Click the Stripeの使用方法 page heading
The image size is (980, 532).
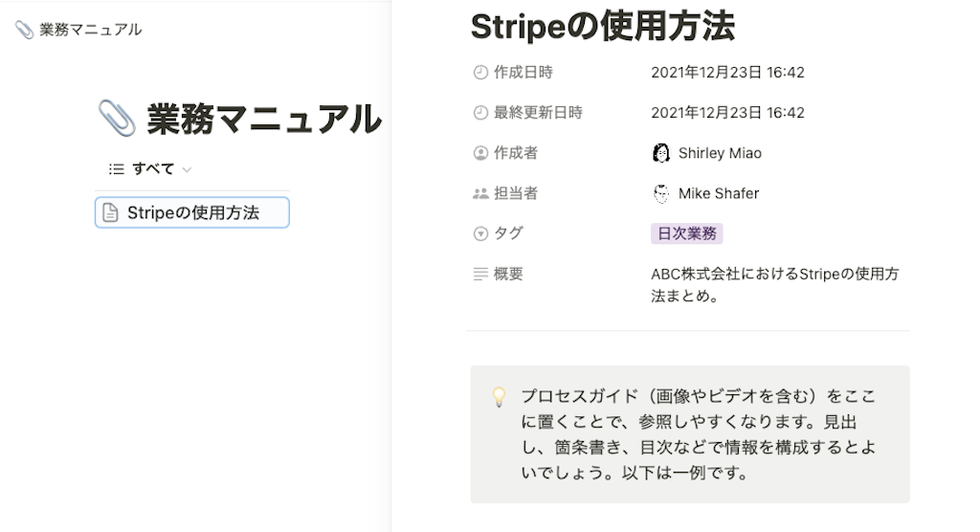click(x=603, y=26)
